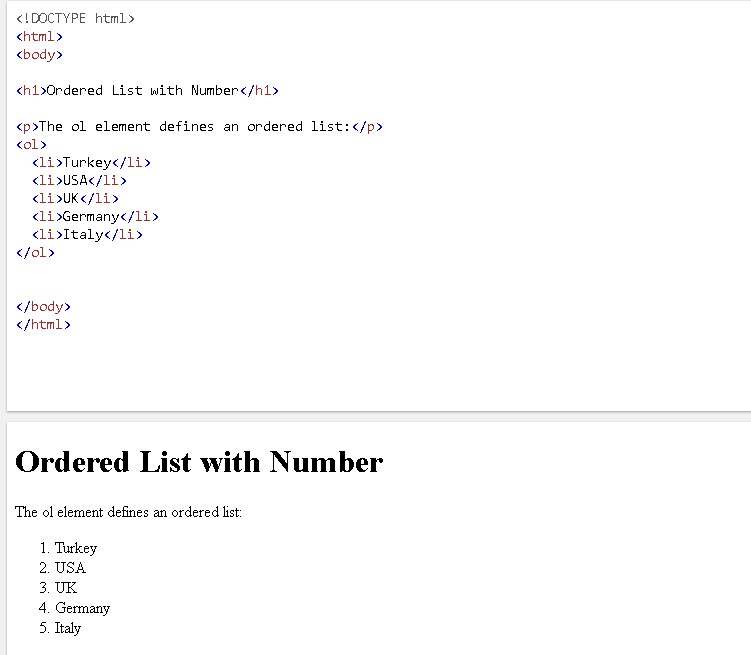Click the li Germany code line
This screenshot has height=655, width=751.
pos(95,217)
